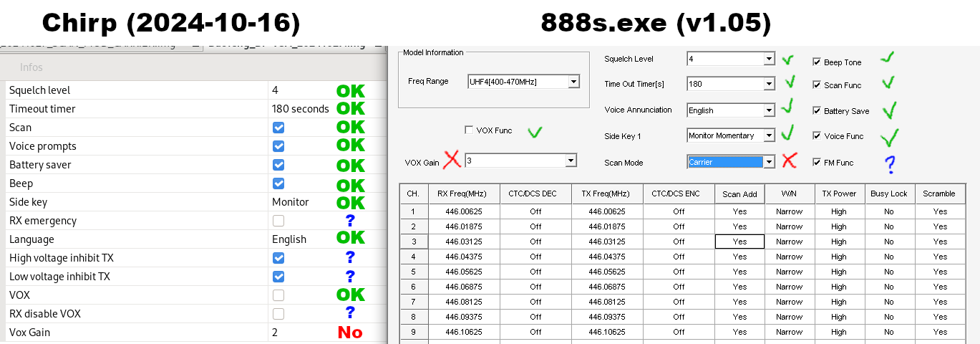Screen dimensions: 980x344
Task: Click Language value English in Chirp
Action: click(288, 239)
